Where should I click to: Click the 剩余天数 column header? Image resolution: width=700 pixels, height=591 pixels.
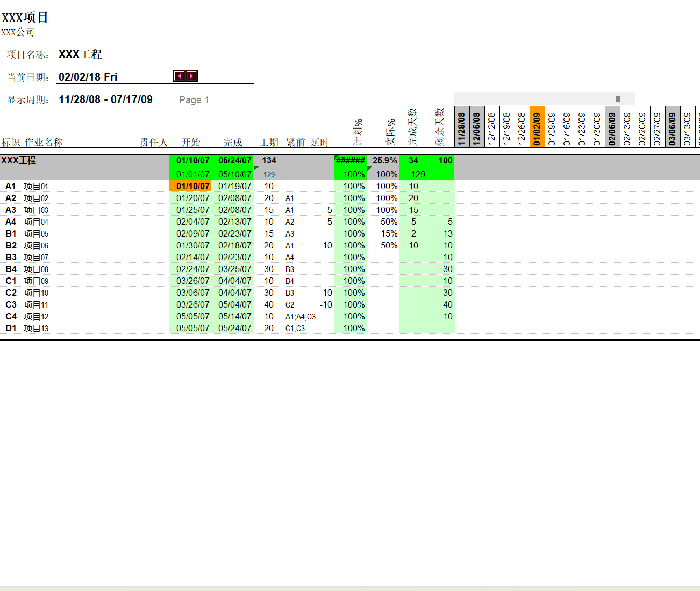coord(440,127)
